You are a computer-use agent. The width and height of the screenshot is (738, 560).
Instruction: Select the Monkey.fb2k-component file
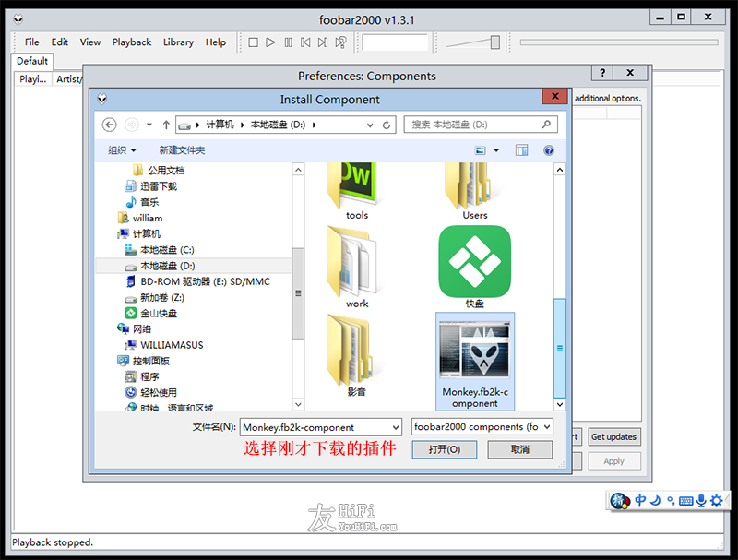pyautogui.click(x=475, y=362)
